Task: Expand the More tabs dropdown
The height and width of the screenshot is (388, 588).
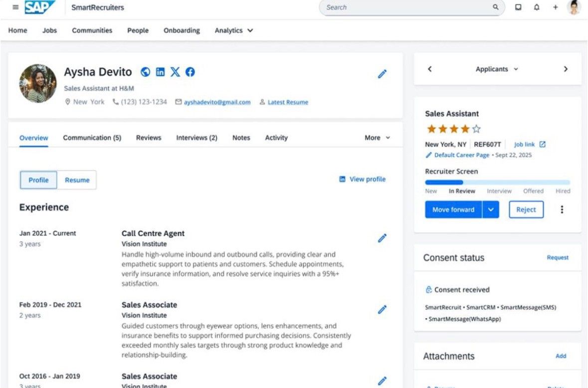Action: coord(377,138)
